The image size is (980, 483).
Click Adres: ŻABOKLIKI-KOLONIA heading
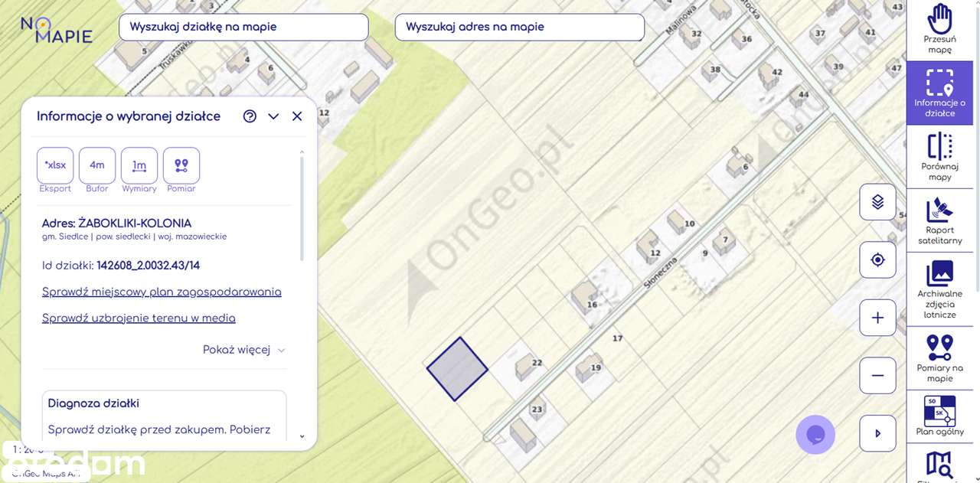point(116,224)
